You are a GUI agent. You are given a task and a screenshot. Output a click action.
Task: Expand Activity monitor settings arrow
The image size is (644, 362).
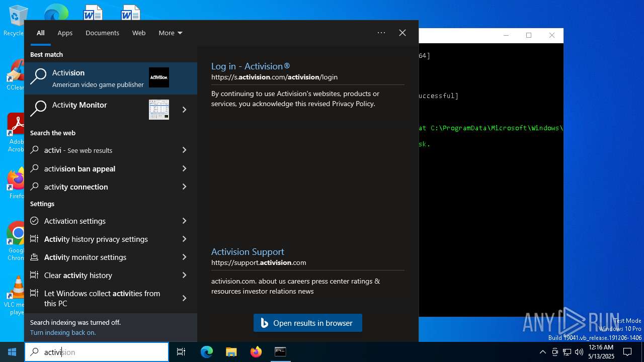pyautogui.click(x=184, y=257)
